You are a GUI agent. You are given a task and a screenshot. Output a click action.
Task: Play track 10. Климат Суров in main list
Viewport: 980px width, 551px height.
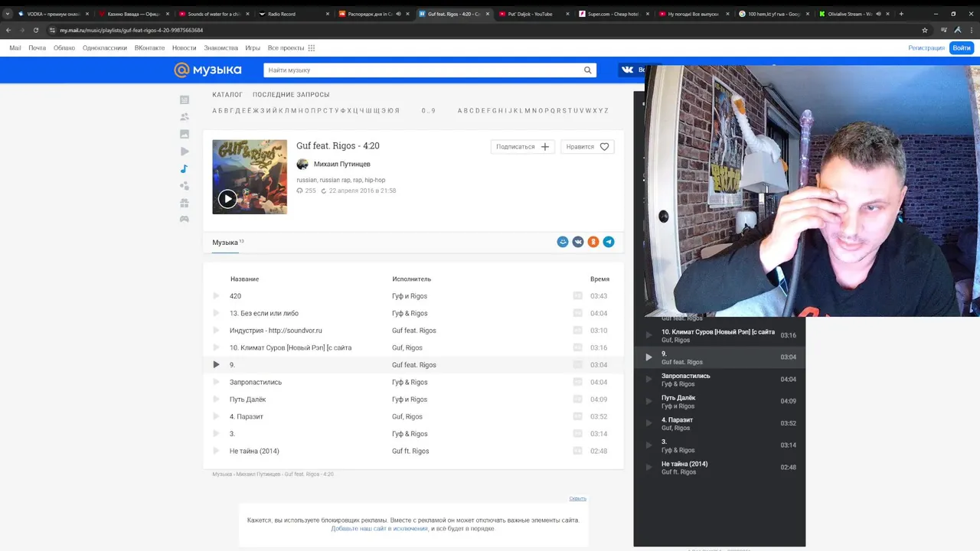tap(216, 347)
